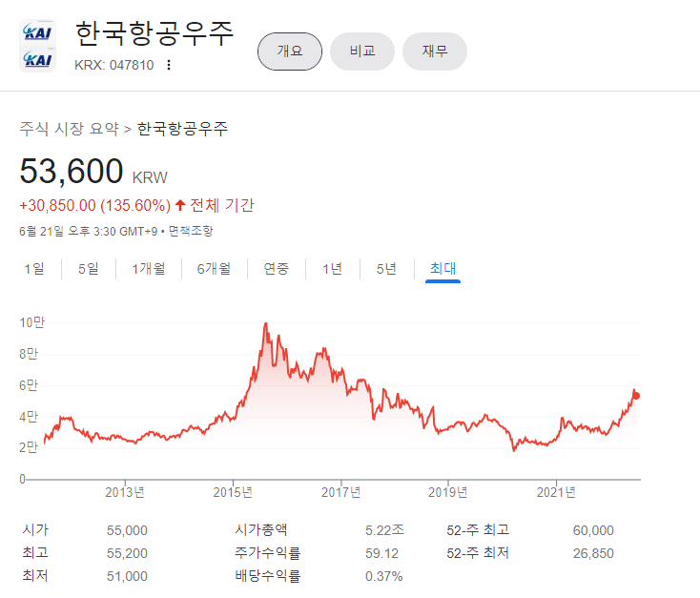Click the 시가총액 label

[x=261, y=530]
